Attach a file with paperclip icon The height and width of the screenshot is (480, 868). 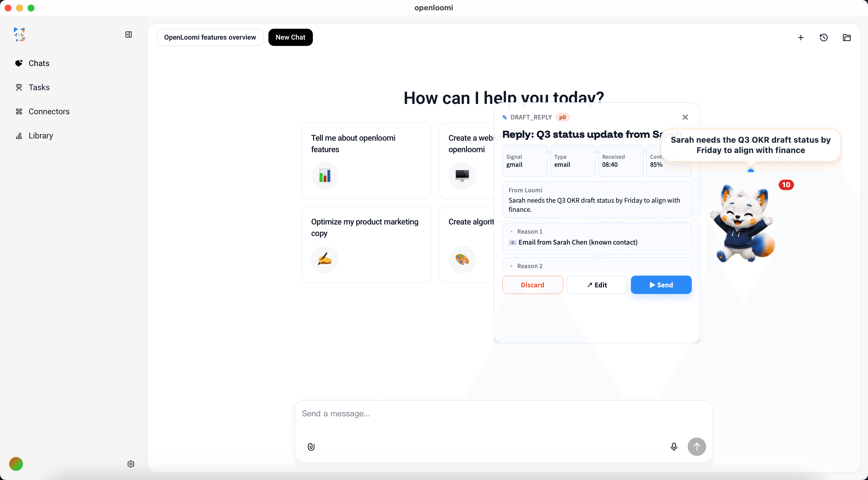tap(311, 447)
